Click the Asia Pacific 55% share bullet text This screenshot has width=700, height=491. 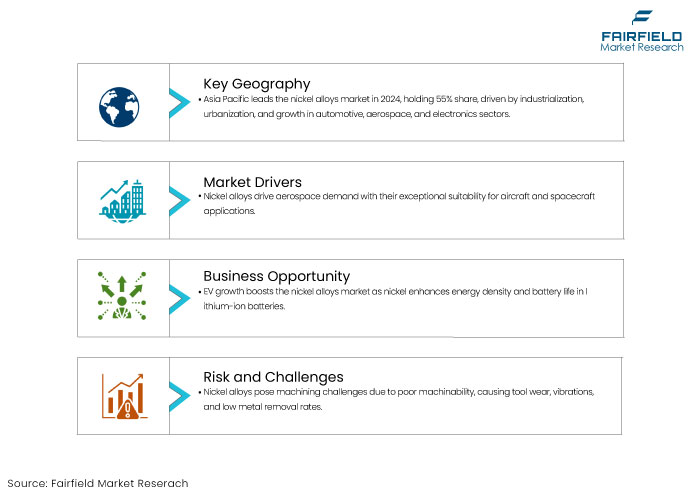pos(391,106)
